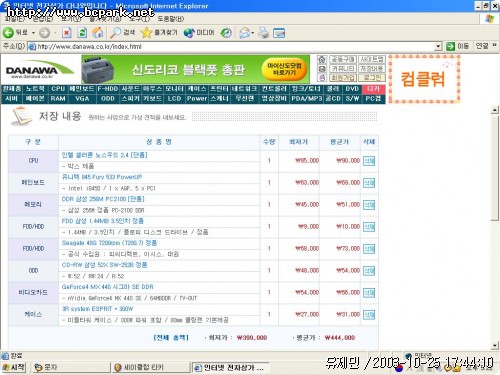This screenshot has height=375, width=500.
Task: Click the Windows 시작 Start button
Action: (x=13, y=367)
